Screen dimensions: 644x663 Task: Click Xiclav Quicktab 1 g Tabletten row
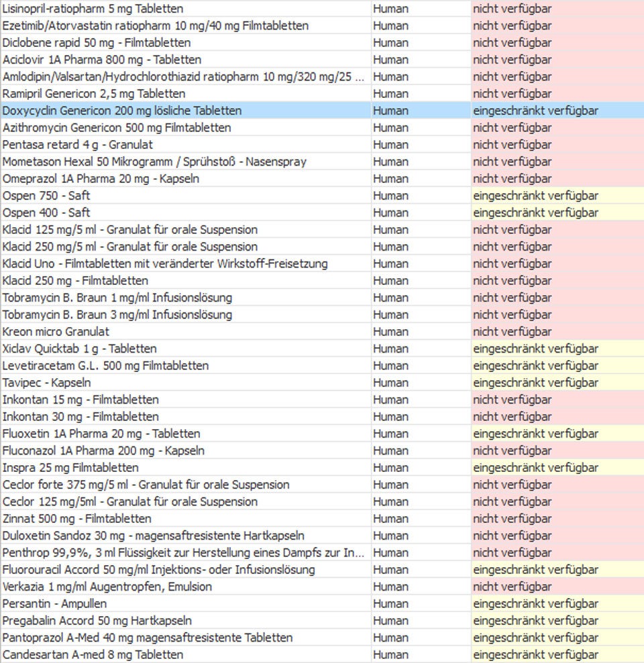(x=80, y=349)
